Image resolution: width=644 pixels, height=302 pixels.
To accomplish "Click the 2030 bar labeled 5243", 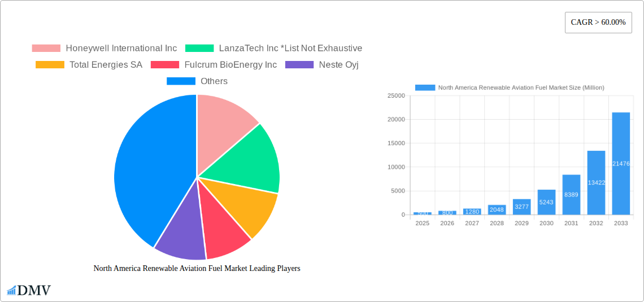I will tap(547, 202).
